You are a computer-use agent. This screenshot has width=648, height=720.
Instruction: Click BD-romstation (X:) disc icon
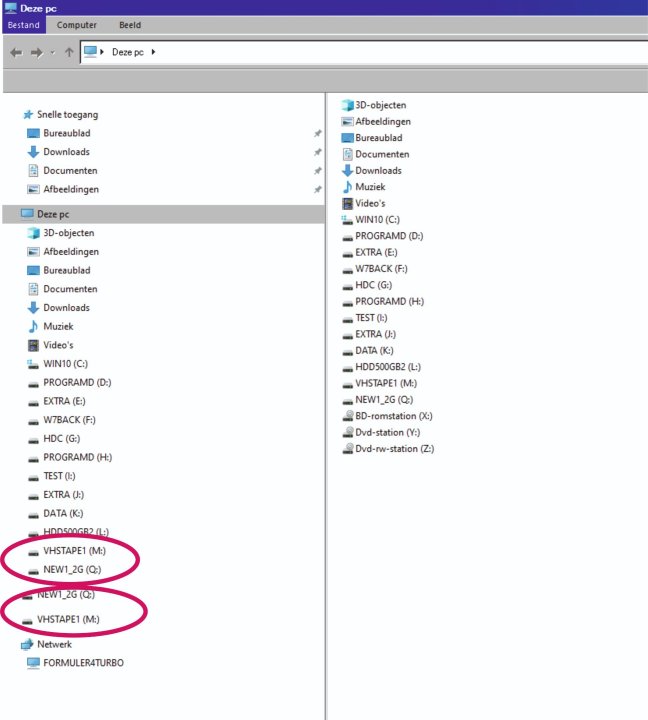point(348,416)
